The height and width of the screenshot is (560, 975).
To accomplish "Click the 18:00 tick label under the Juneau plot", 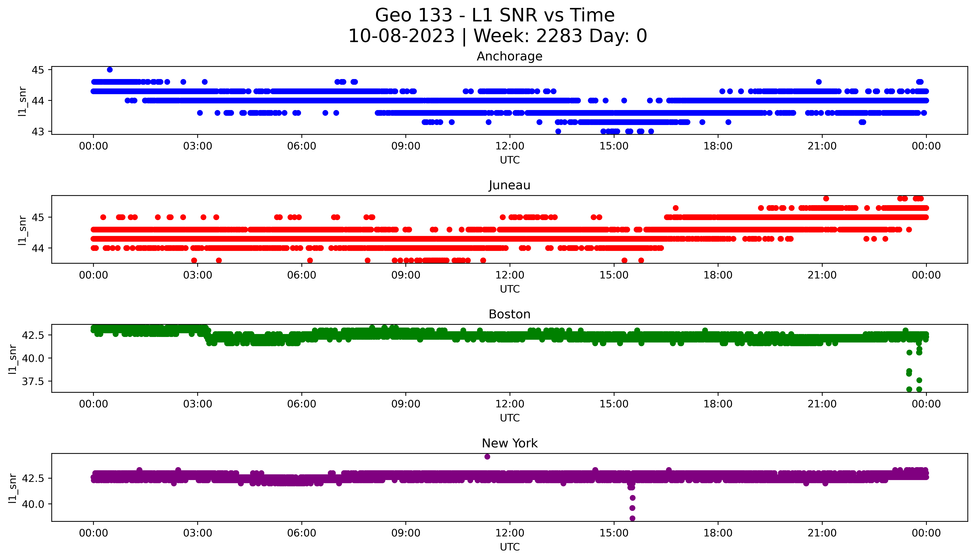I will pyautogui.click(x=718, y=275).
